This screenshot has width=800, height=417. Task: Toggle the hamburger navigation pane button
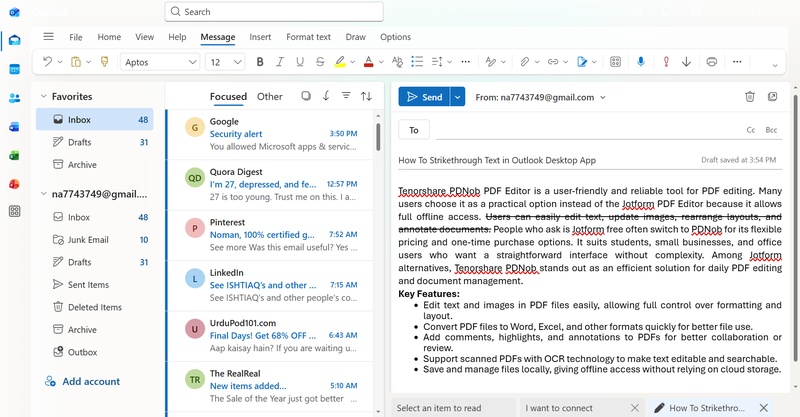(x=48, y=37)
